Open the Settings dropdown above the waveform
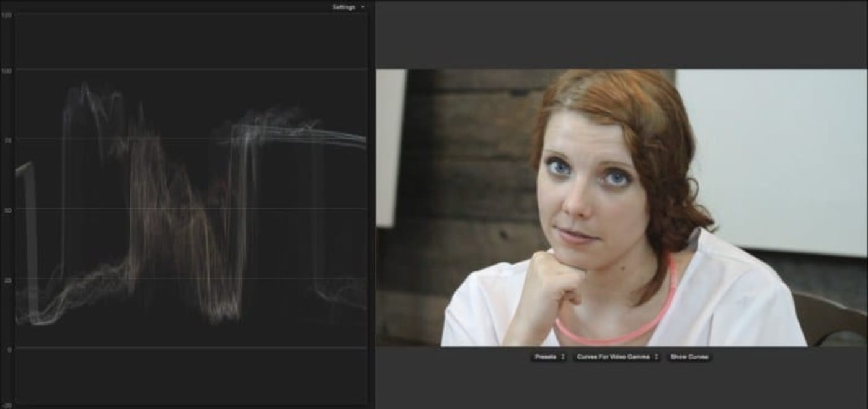868x409 pixels. (348, 7)
